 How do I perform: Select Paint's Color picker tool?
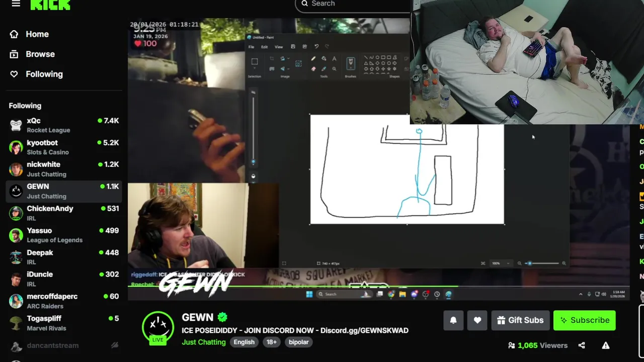[324, 69]
